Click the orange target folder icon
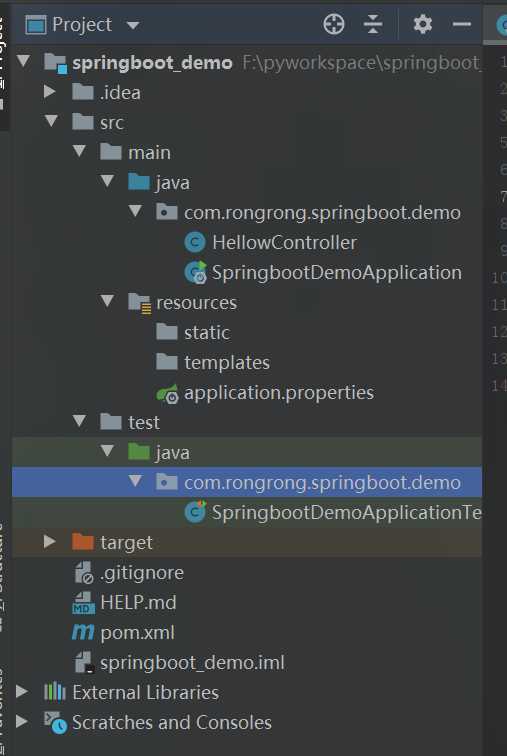Image resolution: width=507 pixels, height=756 pixels. click(83, 542)
